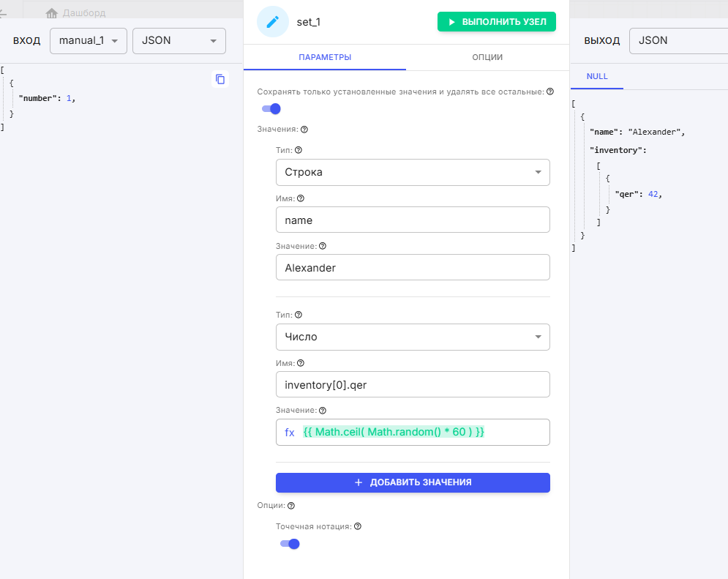Disable the Точечная нотация switch
Image resolution: width=728 pixels, height=579 pixels.
(290, 544)
